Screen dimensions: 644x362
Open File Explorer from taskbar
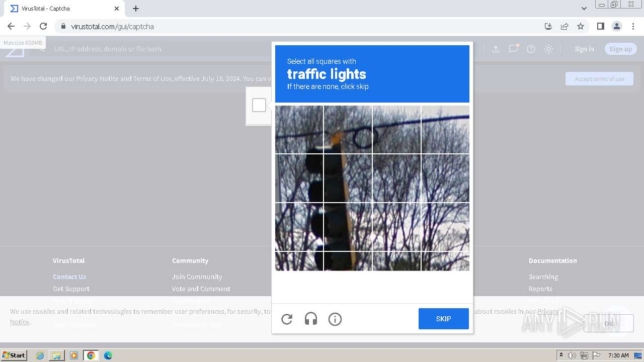point(57,355)
